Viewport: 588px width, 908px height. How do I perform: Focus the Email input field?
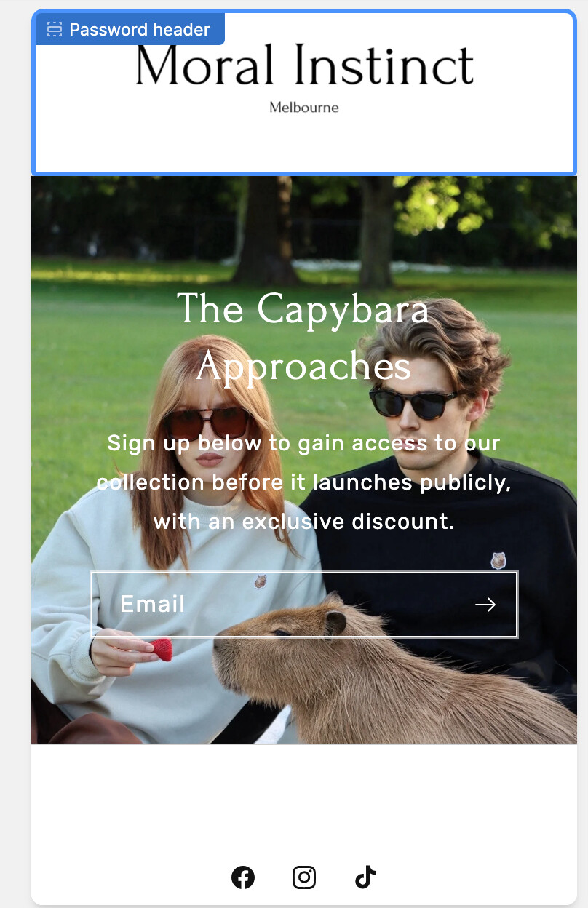[x=304, y=605]
